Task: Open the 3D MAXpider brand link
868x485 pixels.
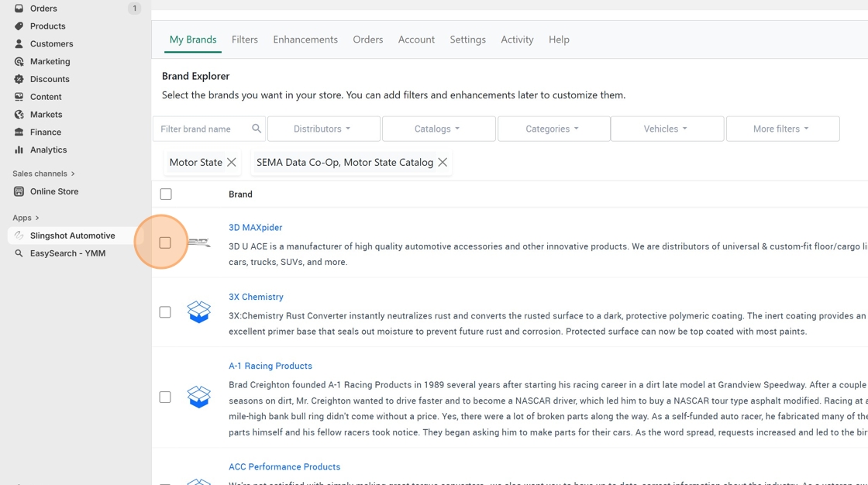Action: click(255, 228)
